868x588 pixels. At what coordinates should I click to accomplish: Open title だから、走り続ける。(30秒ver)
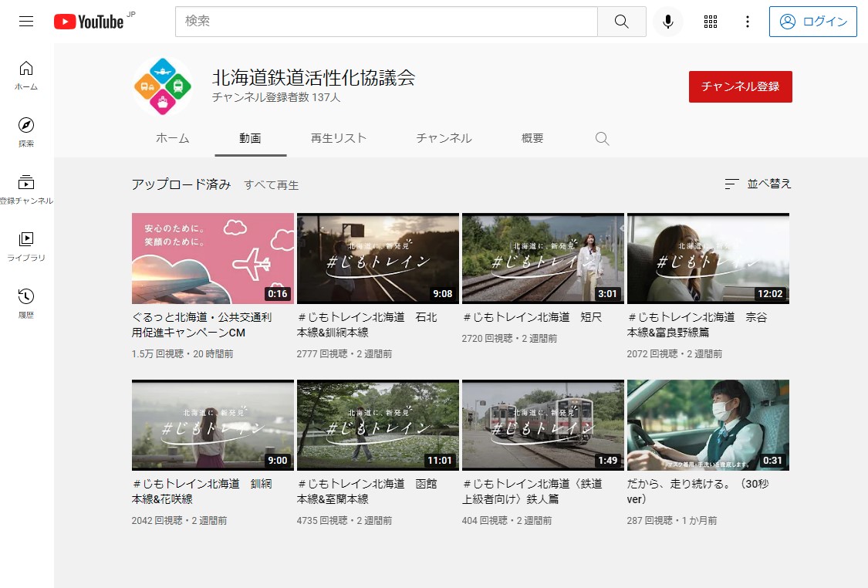click(697, 492)
